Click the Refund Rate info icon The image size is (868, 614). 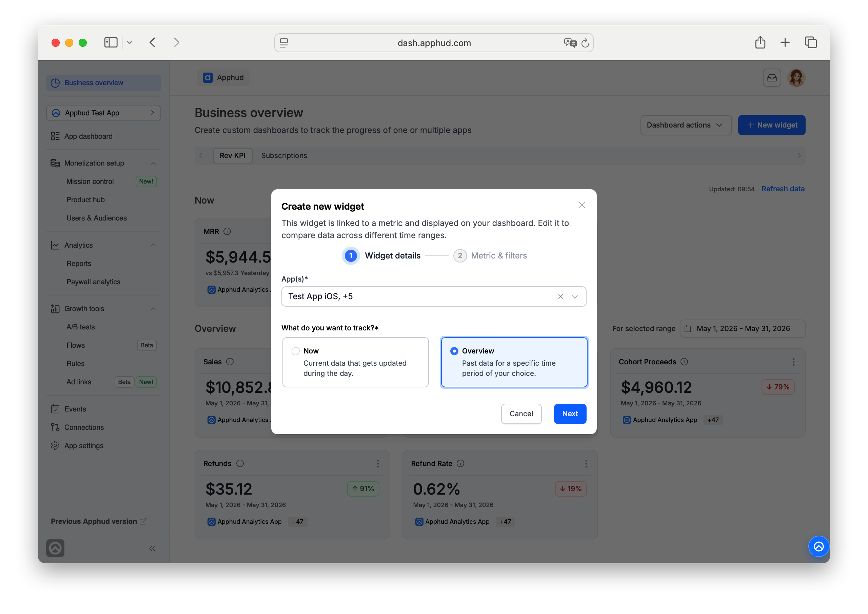pos(460,463)
